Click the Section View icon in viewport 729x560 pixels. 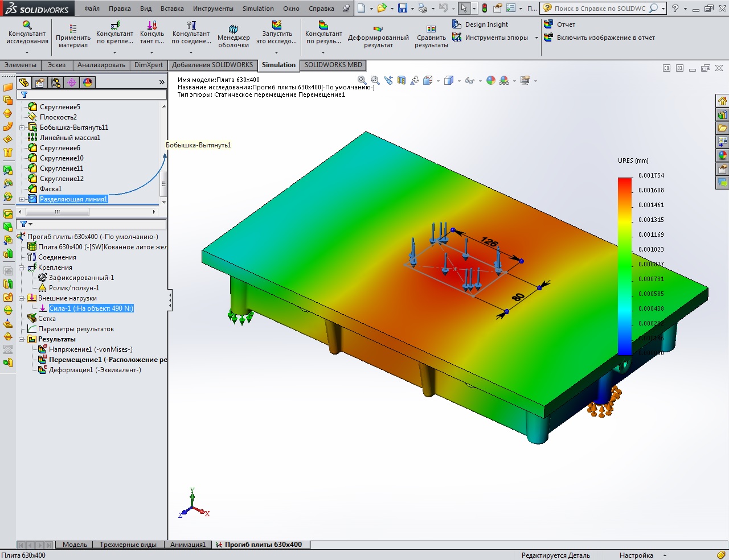pyautogui.click(x=402, y=81)
